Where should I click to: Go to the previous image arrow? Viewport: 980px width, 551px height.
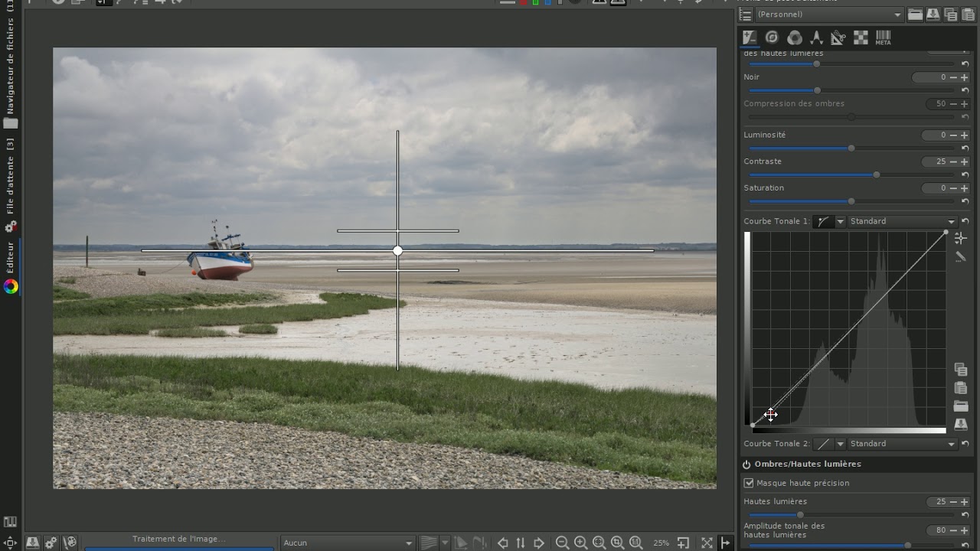click(x=503, y=543)
